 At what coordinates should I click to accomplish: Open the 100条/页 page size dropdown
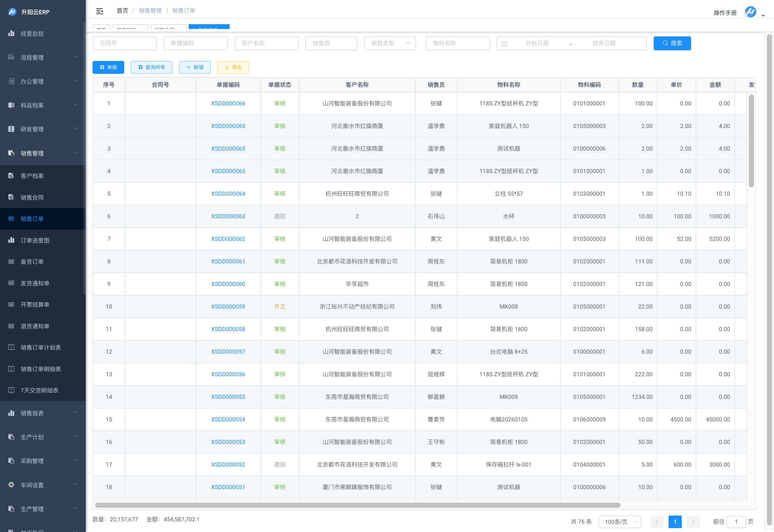[620, 522]
